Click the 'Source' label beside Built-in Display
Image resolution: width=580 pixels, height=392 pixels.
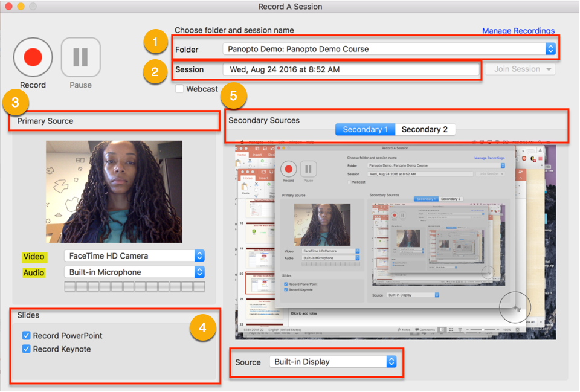(x=248, y=362)
